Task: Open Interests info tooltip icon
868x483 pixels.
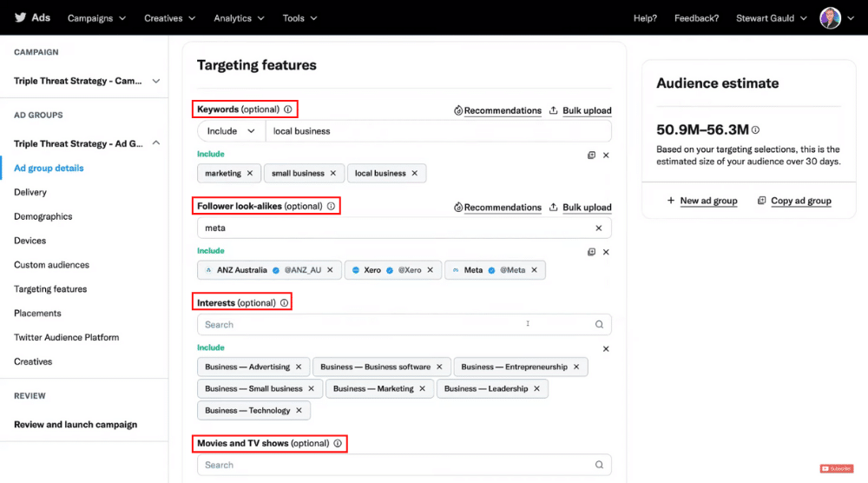Action: (x=284, y=303)
